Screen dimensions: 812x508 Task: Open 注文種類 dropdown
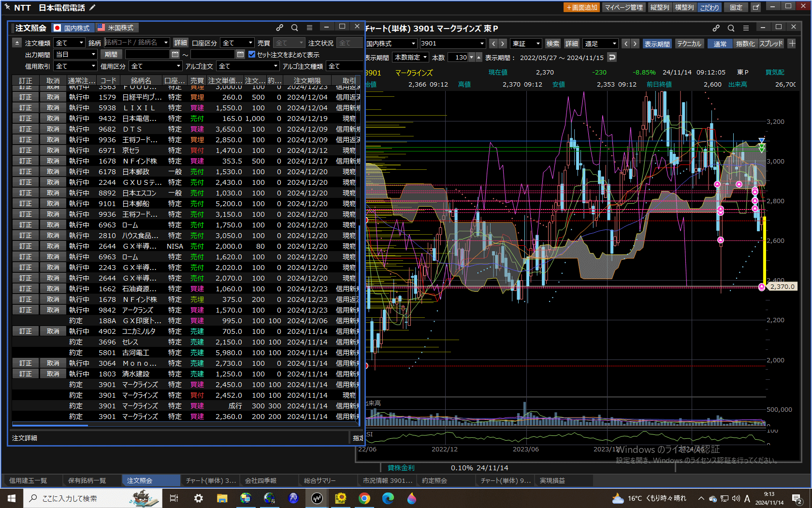click(69, 43)
